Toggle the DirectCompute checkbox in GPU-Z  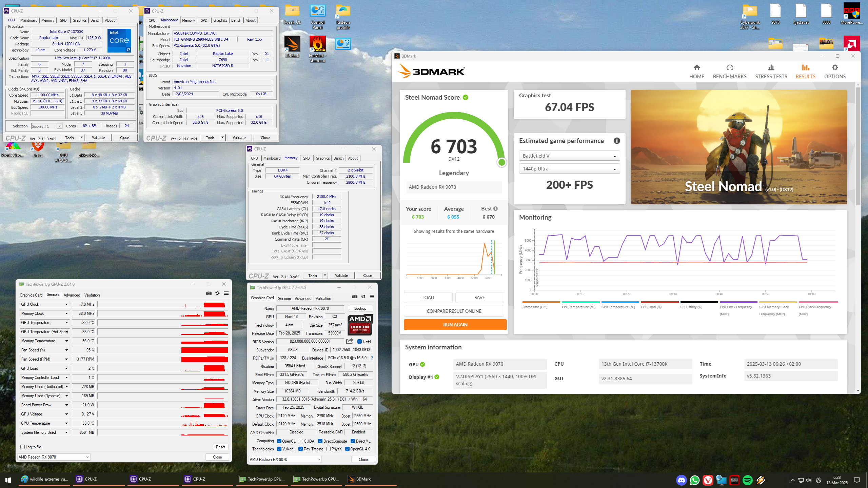(320, 441)
